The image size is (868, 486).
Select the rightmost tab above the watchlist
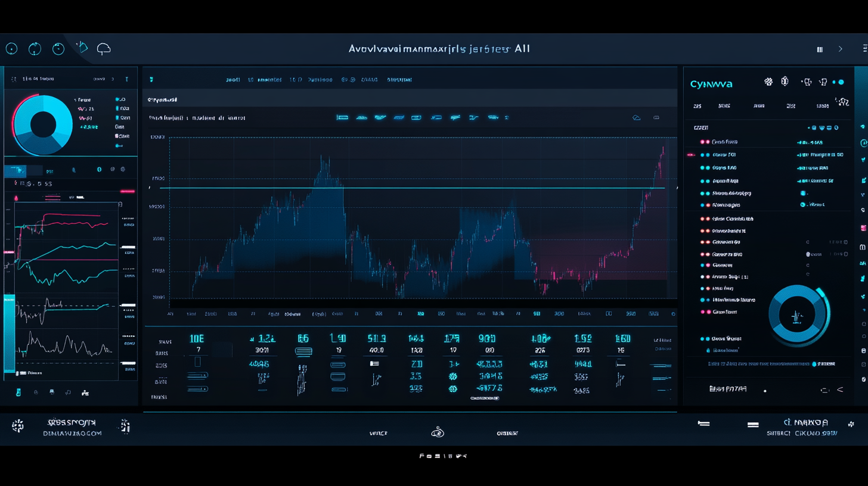pos(824,105)
